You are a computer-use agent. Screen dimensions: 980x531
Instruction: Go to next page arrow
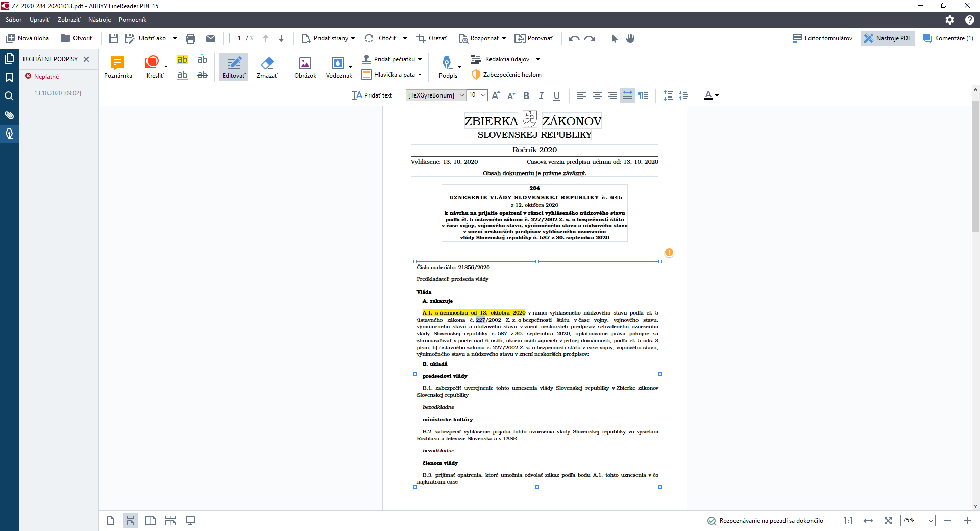[281, 38]
